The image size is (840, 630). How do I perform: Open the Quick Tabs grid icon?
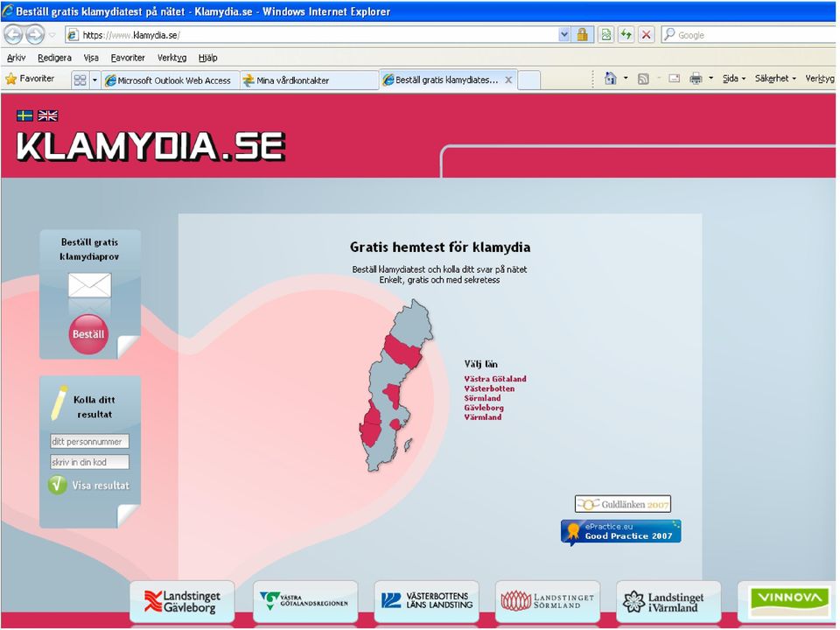[x=80, y=80]
